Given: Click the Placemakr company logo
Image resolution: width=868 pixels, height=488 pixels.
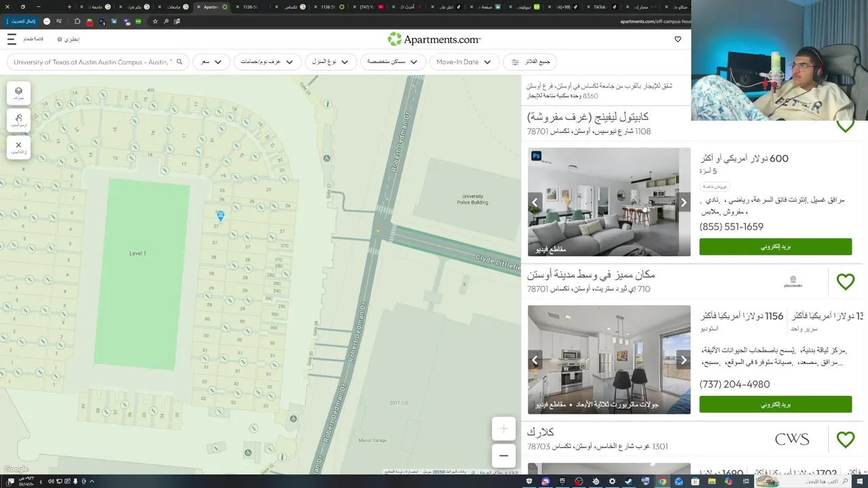Looking at the screenshot, I should click(x=793, y=281).
